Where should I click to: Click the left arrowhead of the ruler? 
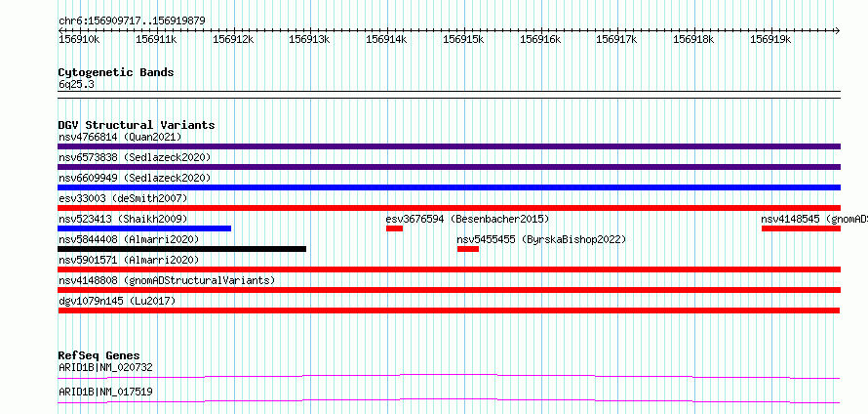(60, 30)
